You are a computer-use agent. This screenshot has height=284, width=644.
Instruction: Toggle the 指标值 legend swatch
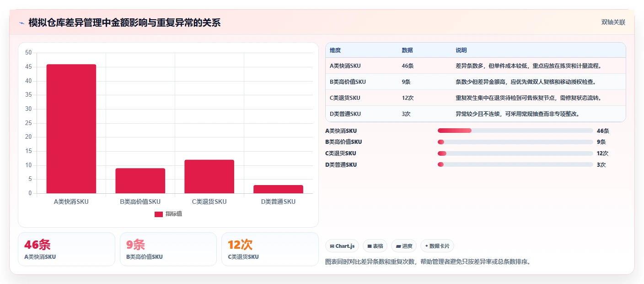coord(158,214)
